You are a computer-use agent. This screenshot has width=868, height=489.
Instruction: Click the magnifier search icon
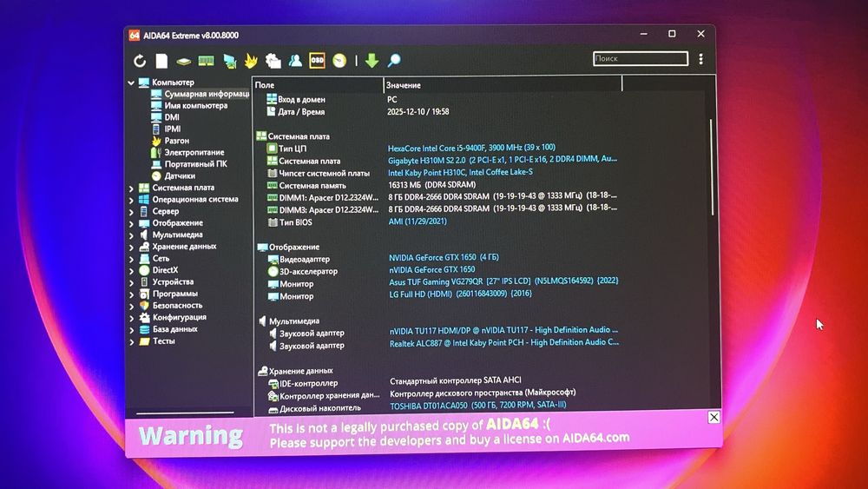point(394,60)
